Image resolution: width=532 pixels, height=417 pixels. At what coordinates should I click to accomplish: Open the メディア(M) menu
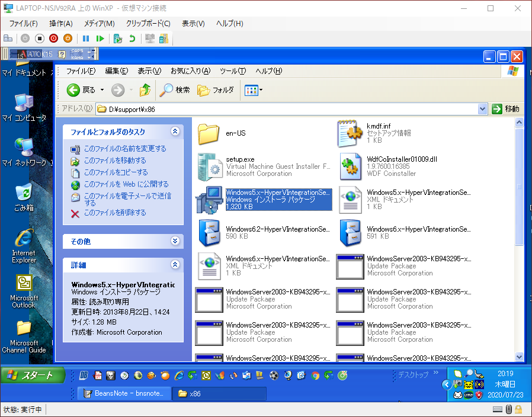[x=99, y=24]
